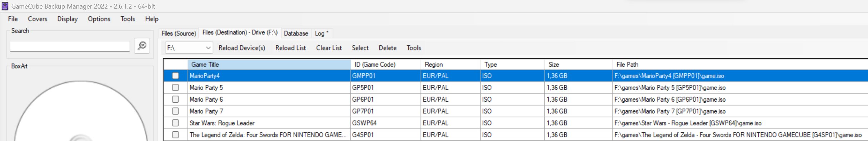The width and height of the screenshot is (868, 141).
Task: Sort by the File Path column header
Action: pos(740,65)
